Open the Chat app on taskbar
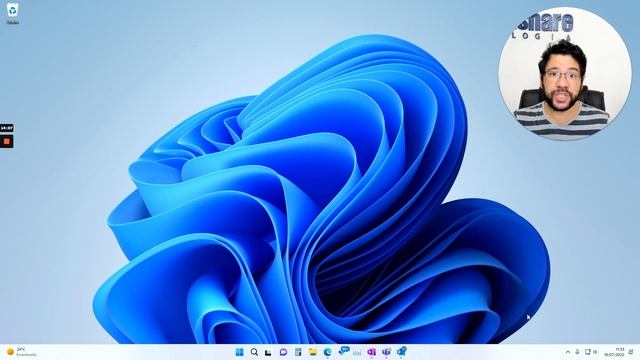 point(283,352)
